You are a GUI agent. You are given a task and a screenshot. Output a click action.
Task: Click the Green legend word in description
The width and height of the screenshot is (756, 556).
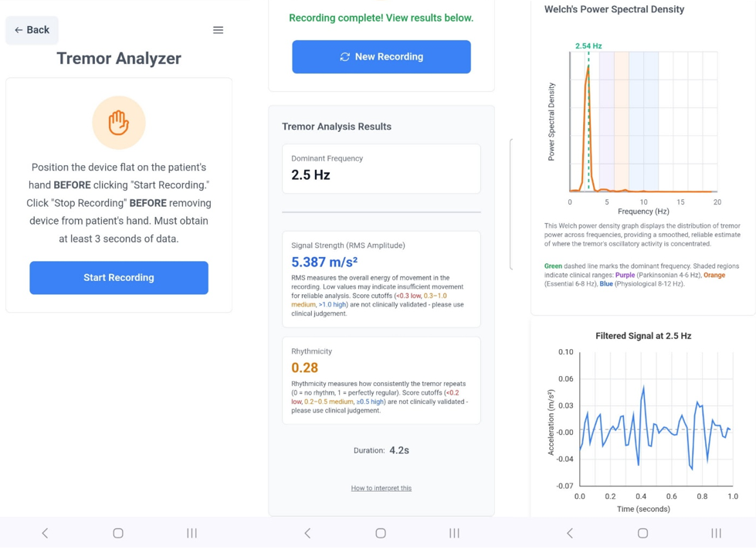point(553,266)
